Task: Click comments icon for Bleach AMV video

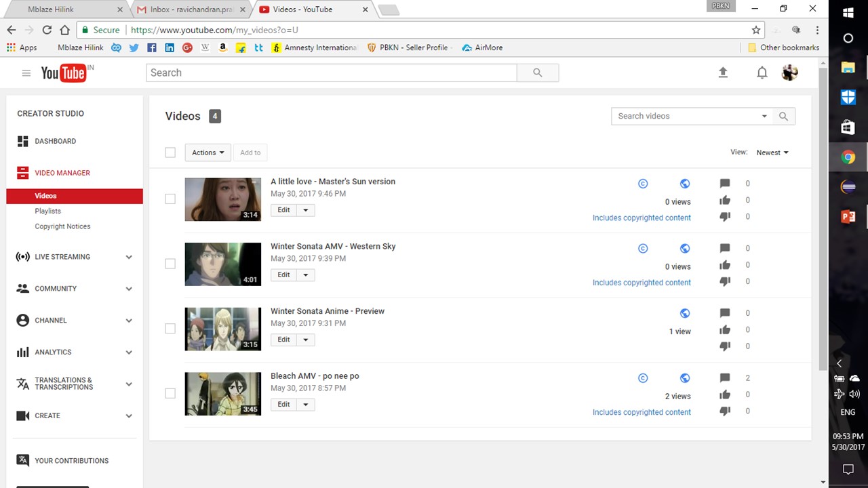Action: (725, 378)
